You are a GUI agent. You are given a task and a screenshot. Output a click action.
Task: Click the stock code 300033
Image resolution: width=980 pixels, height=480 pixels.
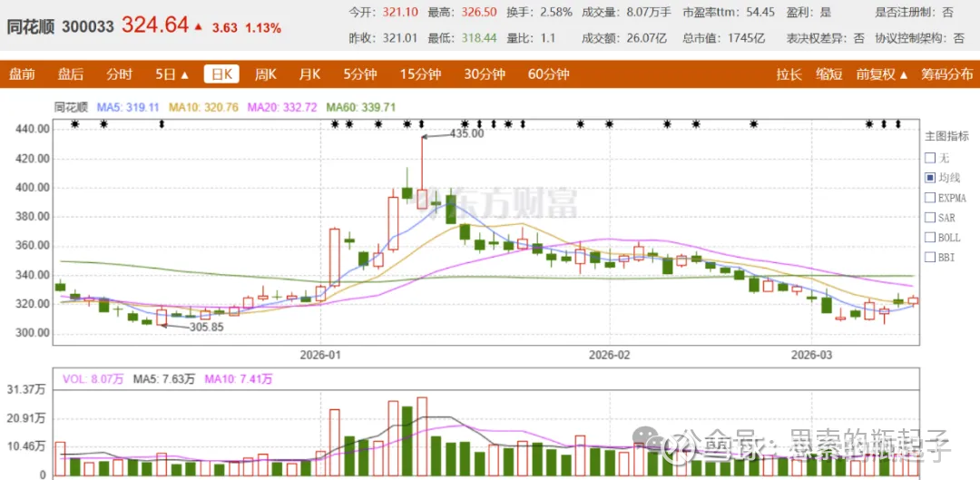[87, 27]
